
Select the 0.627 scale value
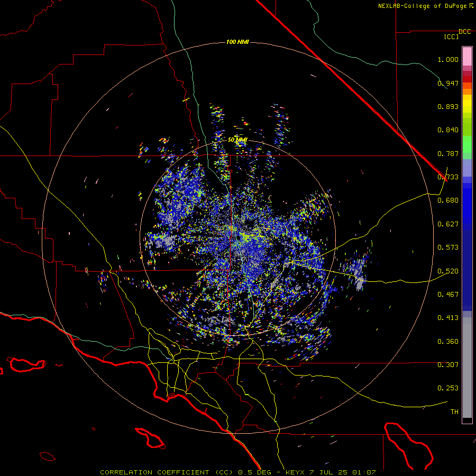pyautogui.click(x=448, y=224)
